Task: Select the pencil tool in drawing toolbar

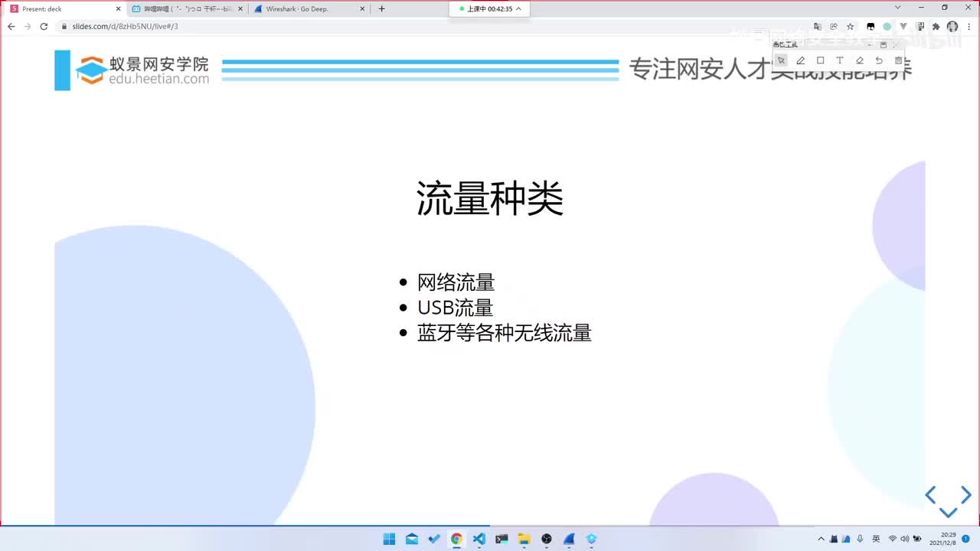Action: click(801, 60)
